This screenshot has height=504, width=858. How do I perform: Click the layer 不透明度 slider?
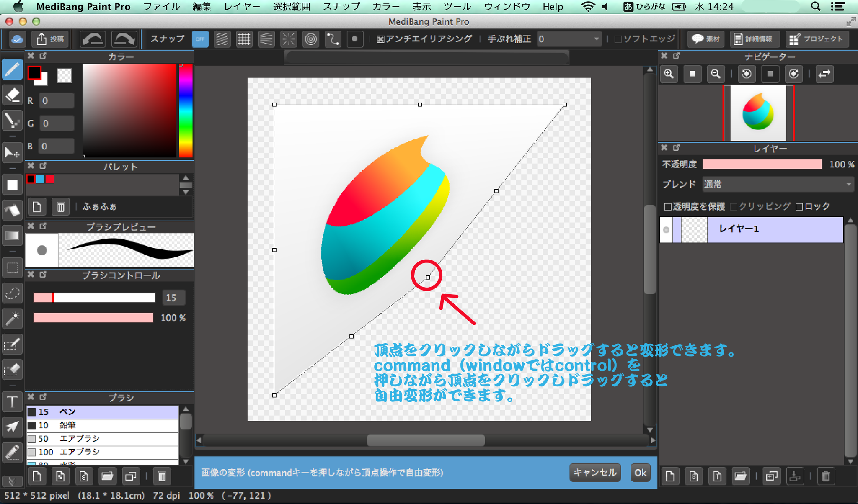762,165
